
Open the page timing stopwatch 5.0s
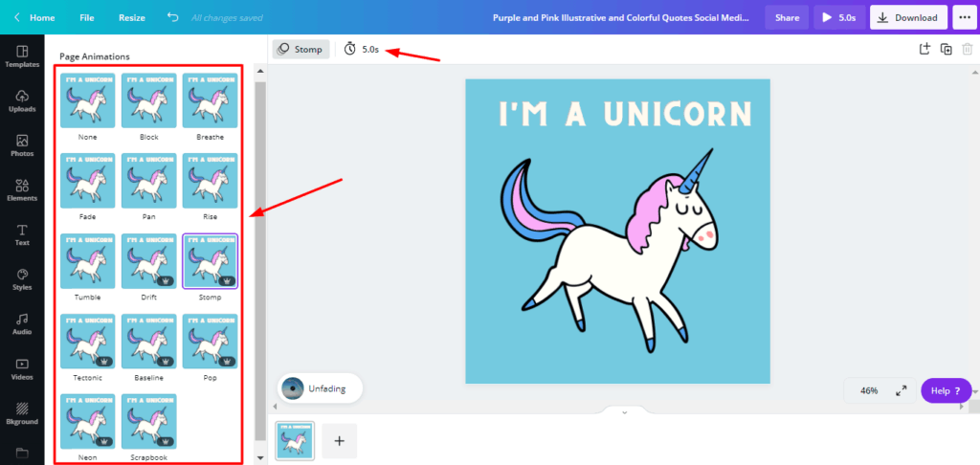coord(362,49)
